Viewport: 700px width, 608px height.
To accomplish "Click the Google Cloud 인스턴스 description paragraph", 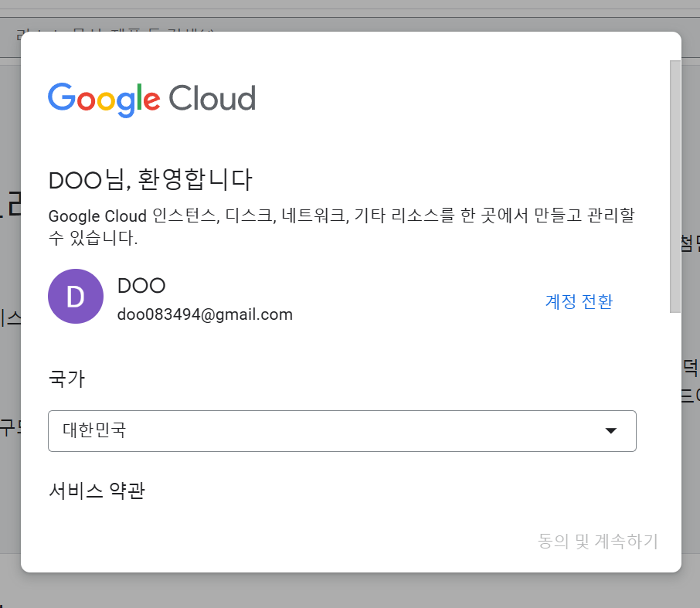I will click(x=342, y=227).
